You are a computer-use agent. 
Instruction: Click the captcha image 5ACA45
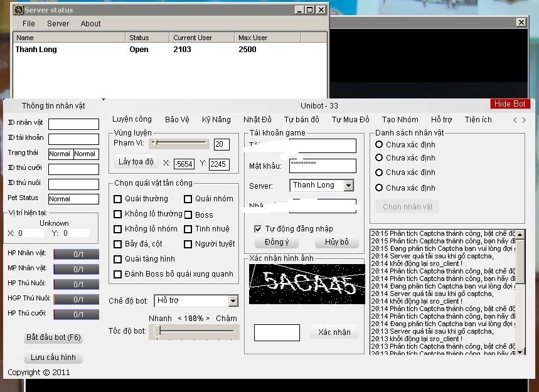tap(307, 283)
